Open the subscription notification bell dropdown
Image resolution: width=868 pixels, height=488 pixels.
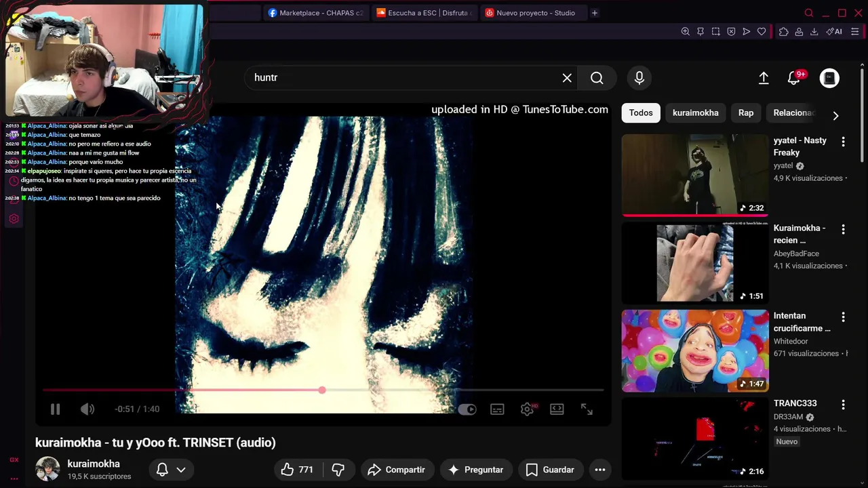171,470
